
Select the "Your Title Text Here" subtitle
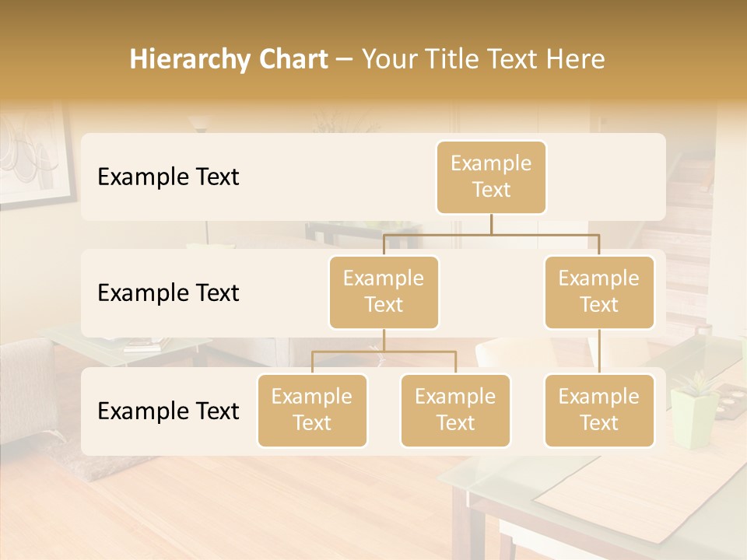[x=482, y=59]
